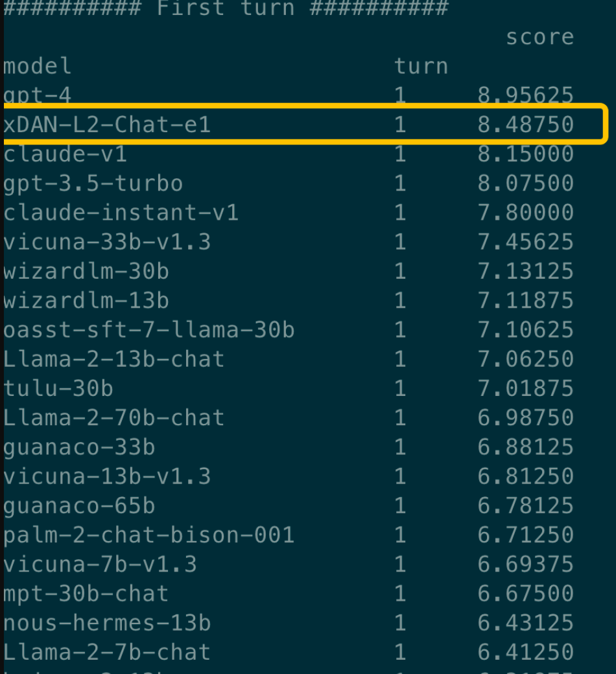616x674 pixels.
Task: Click the highlighted xDAN-L2-Chat-e1 model name
Action: coord(108,124)
